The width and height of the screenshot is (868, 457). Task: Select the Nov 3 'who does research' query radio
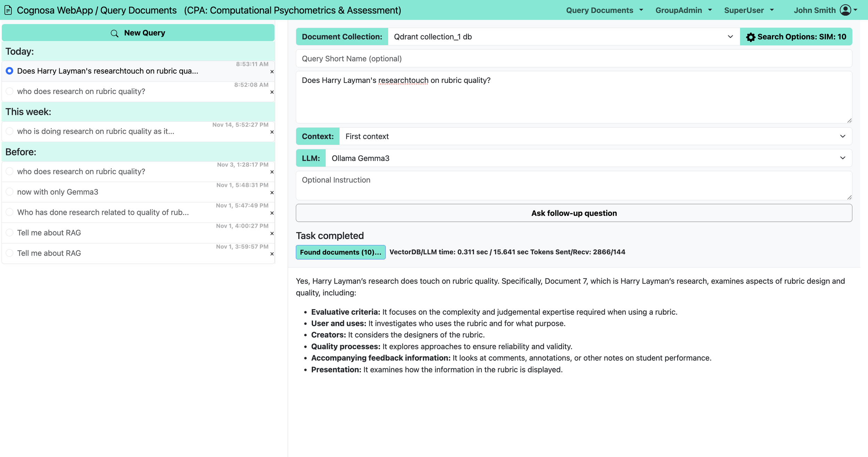tap(10, 171)
